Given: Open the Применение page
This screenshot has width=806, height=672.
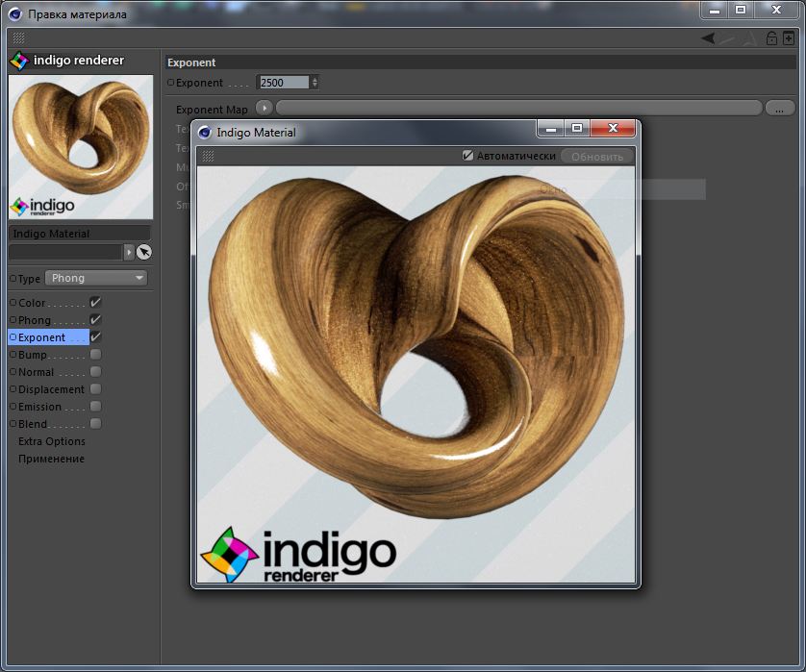Looking at the screenshot, I should pos(51,459).
